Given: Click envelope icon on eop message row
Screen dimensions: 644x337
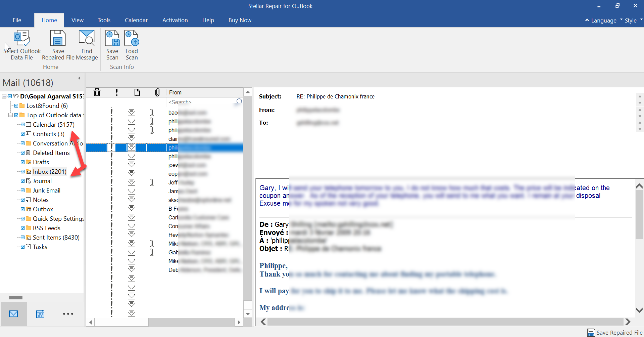Looking at the screenshot, I should pos(132,174).
